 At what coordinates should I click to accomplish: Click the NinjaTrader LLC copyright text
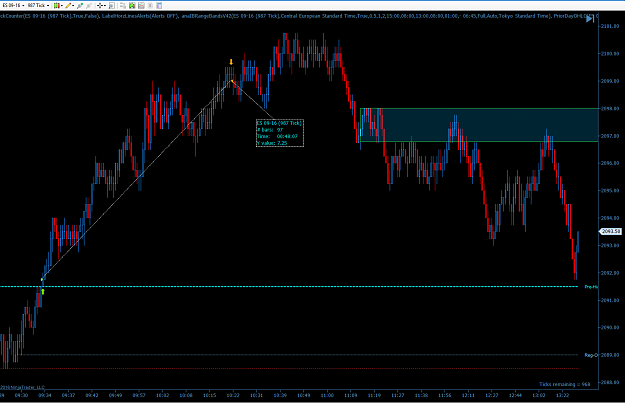click(23, 387)
